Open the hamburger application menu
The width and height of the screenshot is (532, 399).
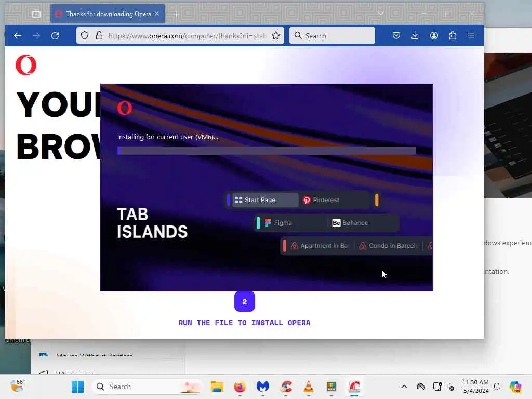click(x=471, y=35)
